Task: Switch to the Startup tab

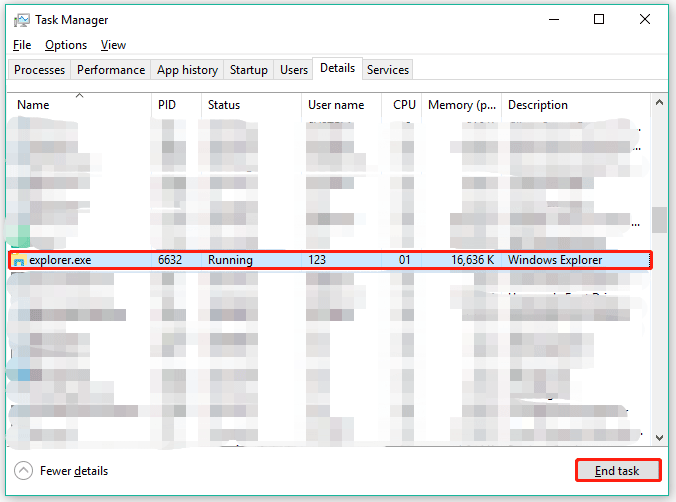Action: click(x=249, y=70)
